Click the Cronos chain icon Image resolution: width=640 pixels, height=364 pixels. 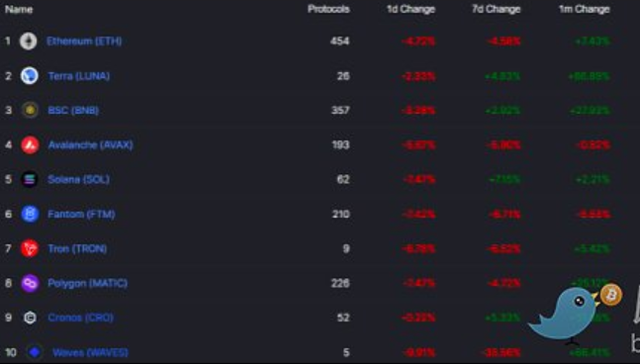(x=30, y=318)
